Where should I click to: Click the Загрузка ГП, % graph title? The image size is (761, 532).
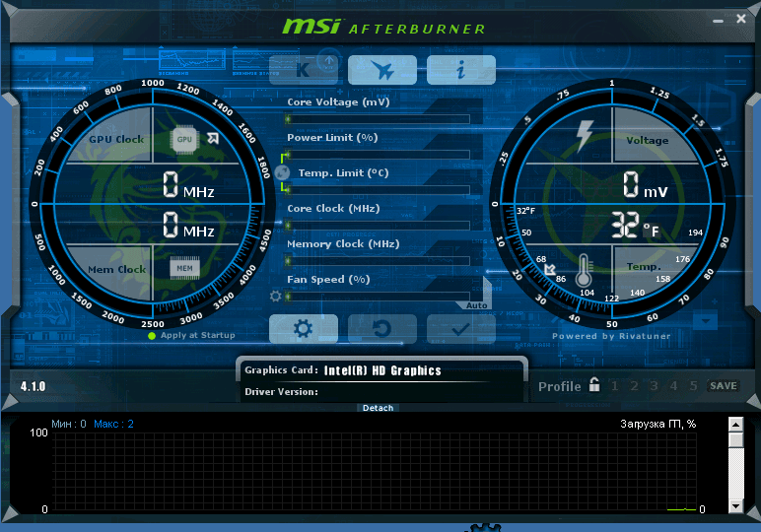(x=658, y=424)
